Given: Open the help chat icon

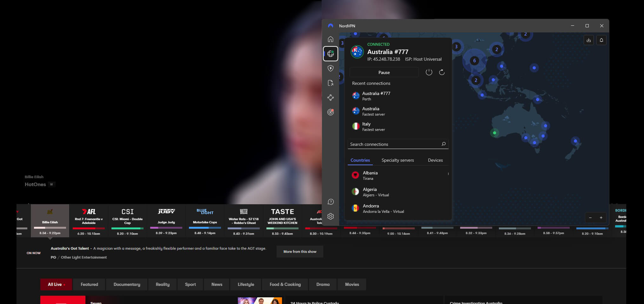Looking at the screenshot, I should [x=331, y=202].
